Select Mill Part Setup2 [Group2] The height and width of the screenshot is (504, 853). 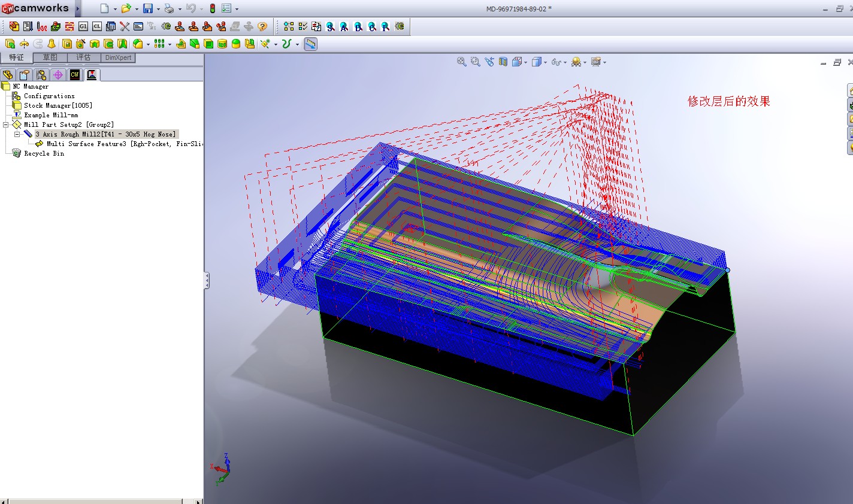pos(69,125)
